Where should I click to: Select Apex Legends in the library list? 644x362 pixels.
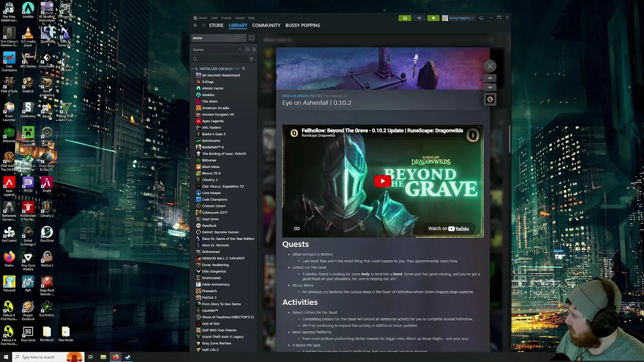point(213,121)
